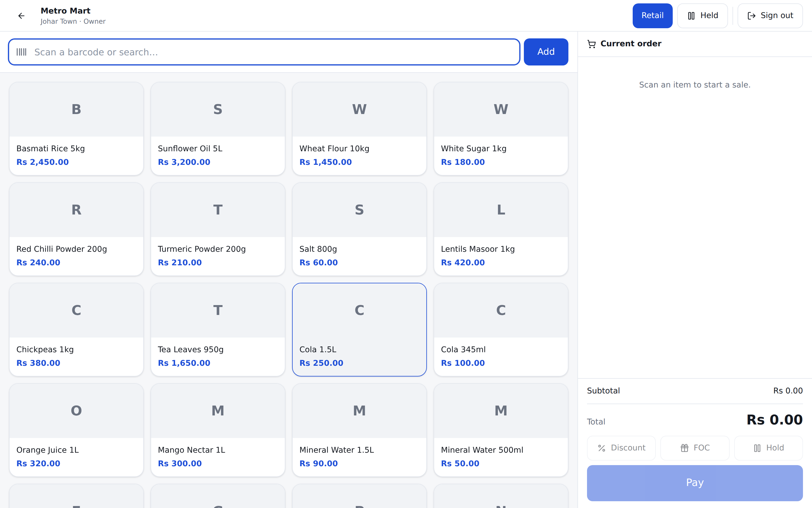The width and height of the screenshot is (812, 508).
Task: Add Basmati Rice 5kg to order
Action: tap(76, 129)
